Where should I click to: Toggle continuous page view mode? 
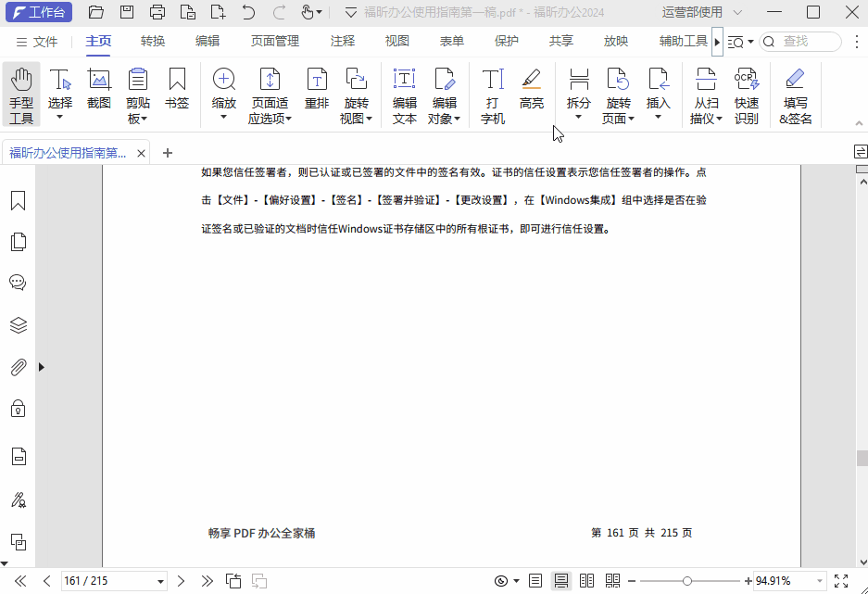(560, 581)
